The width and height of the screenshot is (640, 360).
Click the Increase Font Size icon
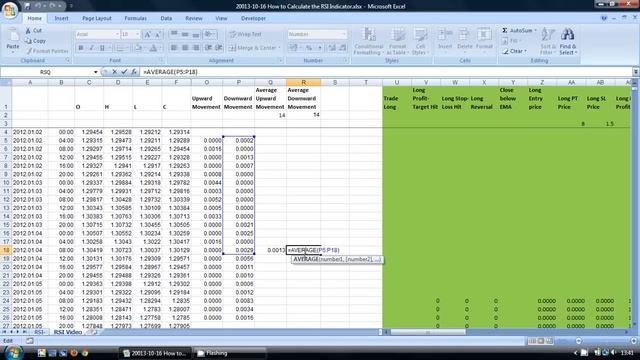click(x=148, y=35)
